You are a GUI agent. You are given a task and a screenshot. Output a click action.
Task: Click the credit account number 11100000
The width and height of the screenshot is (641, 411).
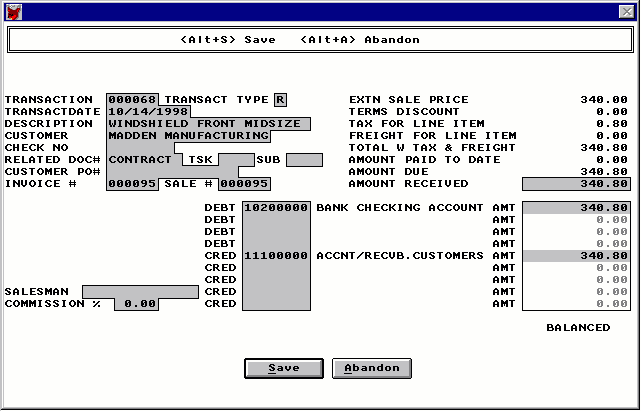[276, 256]
